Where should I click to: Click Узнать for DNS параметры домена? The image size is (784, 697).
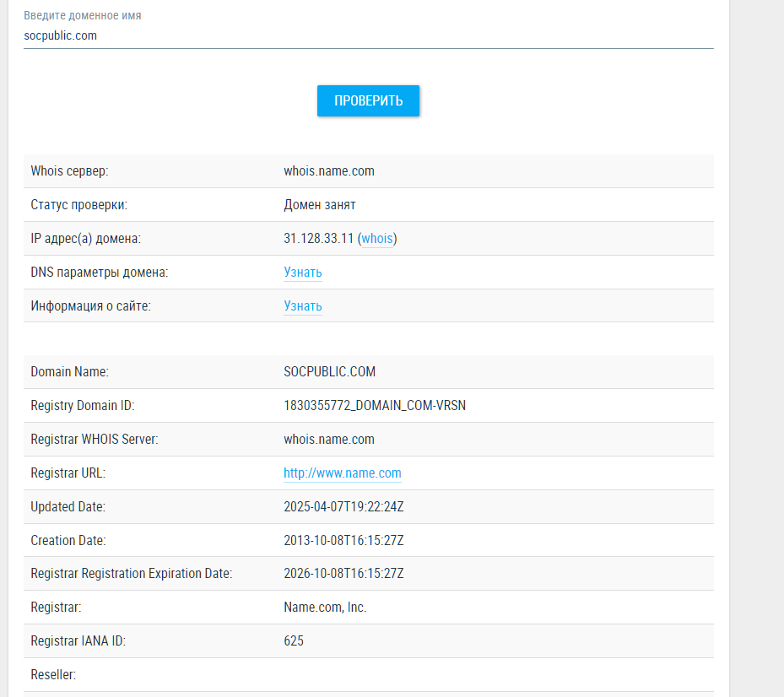click(x=302, y=273)
